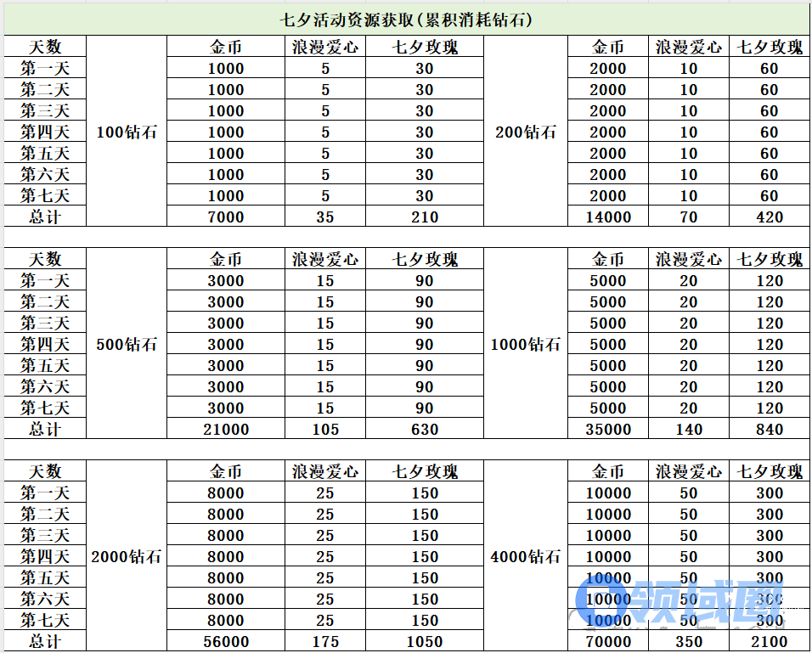This screenshot has height=653, width=812.
Task: Click the total cell showing 35000
Action: coord(608,429)
